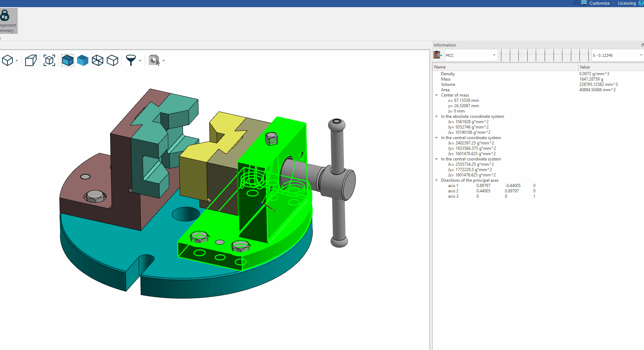Click the copy-to-clipboard icon in Information panel
Viewport: 644px width, 350px height.
437,55
